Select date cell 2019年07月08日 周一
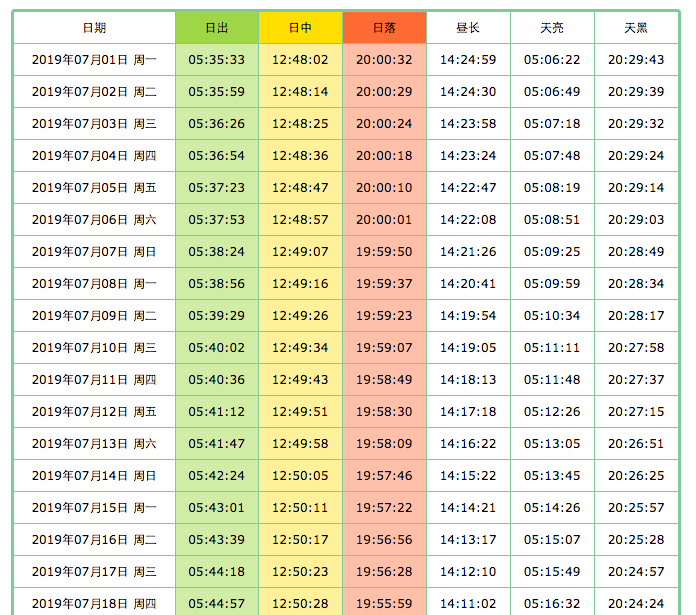696x615 pixels. (94, 284)
